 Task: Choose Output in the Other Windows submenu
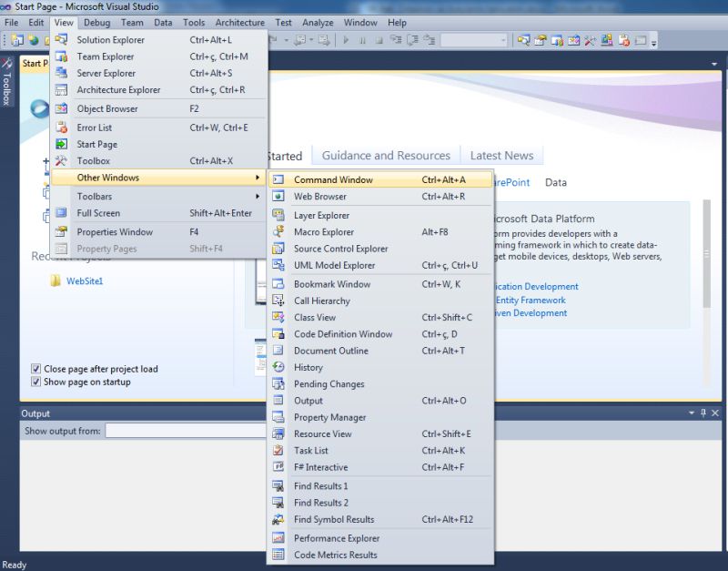point(380,401)
